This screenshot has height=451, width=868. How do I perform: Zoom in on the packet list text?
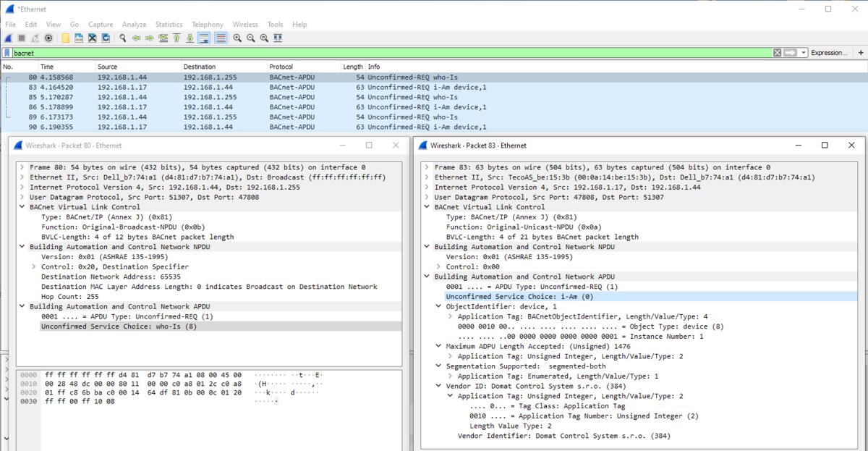coord(237,38)
